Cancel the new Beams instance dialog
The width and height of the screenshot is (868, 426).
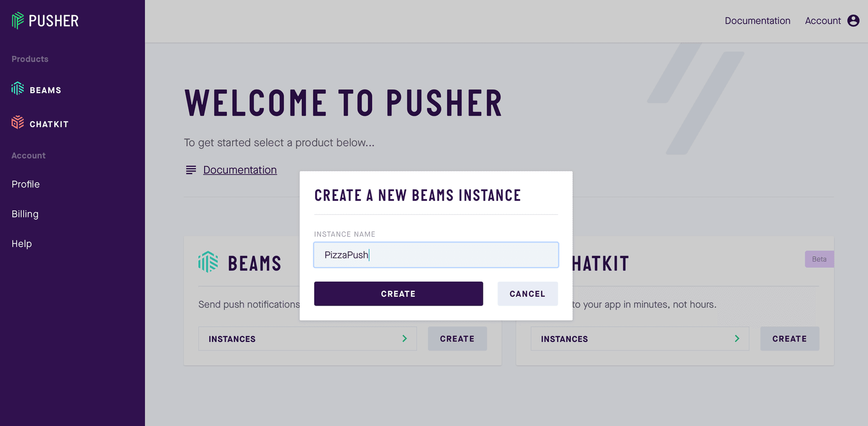click(x=527, y=294)
